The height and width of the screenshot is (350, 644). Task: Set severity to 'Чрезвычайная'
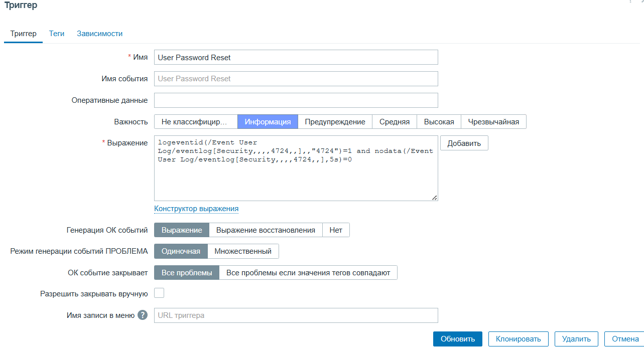coord(493,122)
